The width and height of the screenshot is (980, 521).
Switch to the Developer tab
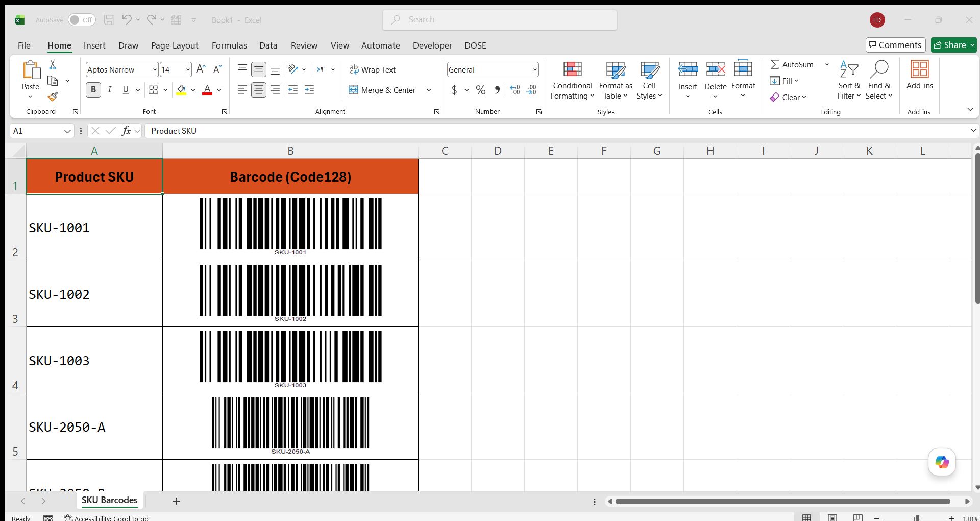coord(432,45)
